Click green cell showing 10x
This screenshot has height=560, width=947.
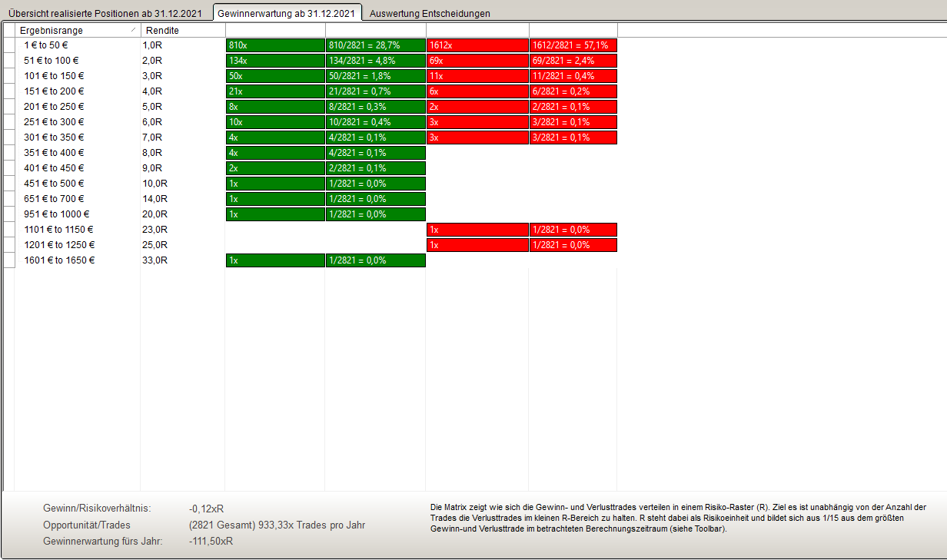(x=275, y=122)
